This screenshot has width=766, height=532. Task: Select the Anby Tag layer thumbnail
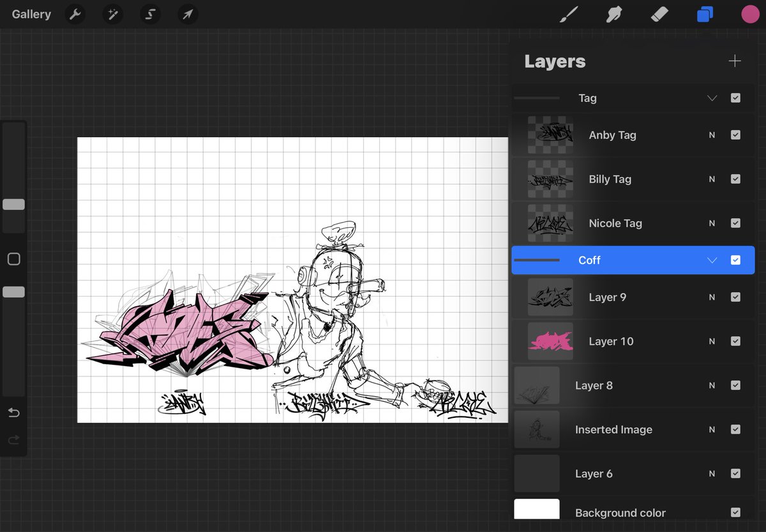550,135
